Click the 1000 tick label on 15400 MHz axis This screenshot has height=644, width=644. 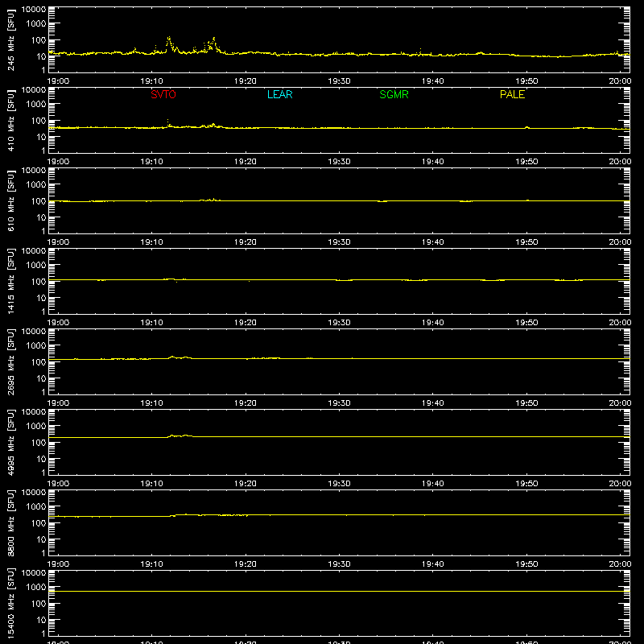(x=36, y=588)
